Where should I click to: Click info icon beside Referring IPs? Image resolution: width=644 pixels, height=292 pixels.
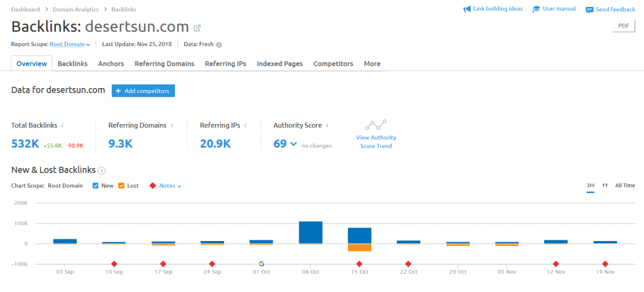point(245,125)
